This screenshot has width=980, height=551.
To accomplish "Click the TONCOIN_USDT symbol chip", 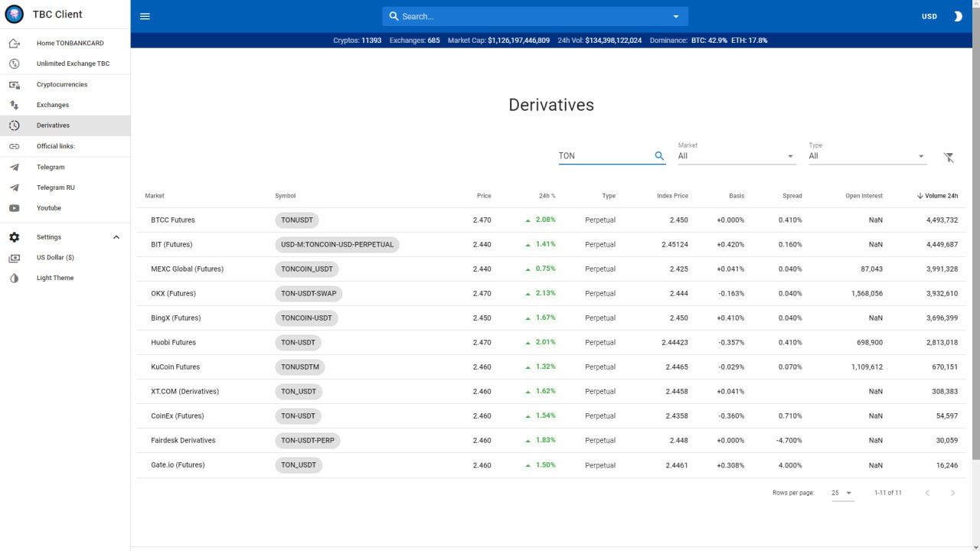I will point(307,269).
